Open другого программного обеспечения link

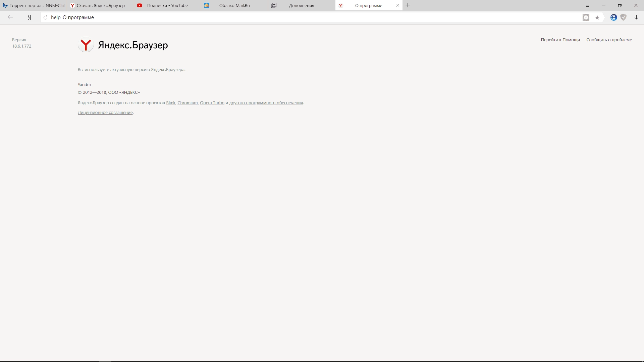click(x=266, y=103)
